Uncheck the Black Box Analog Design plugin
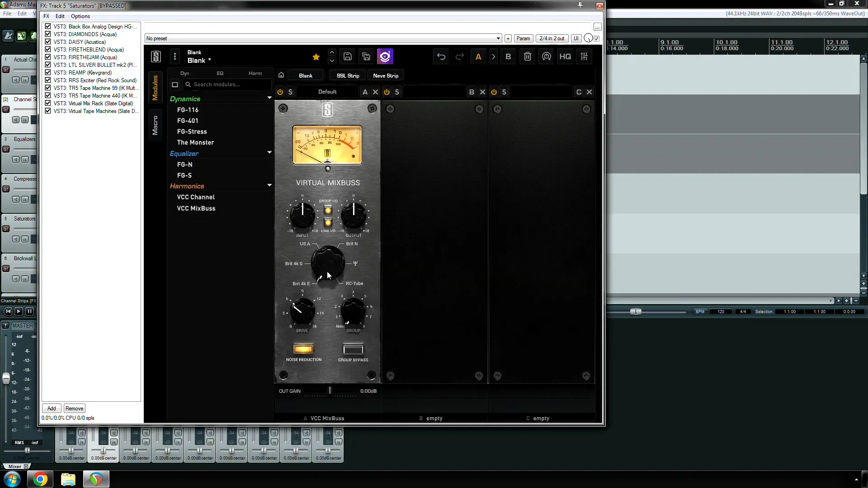Screen dimensions: 868x488 48,26
